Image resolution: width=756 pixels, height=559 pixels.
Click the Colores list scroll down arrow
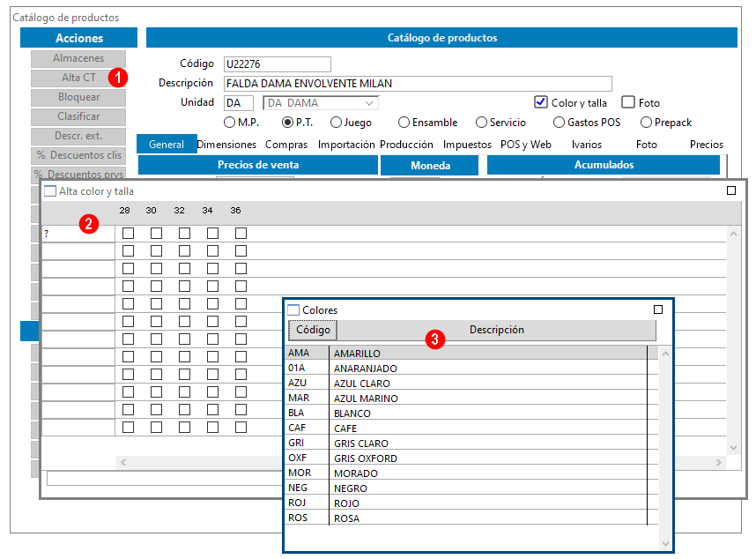pyautogui.click(x=665, y=543)
